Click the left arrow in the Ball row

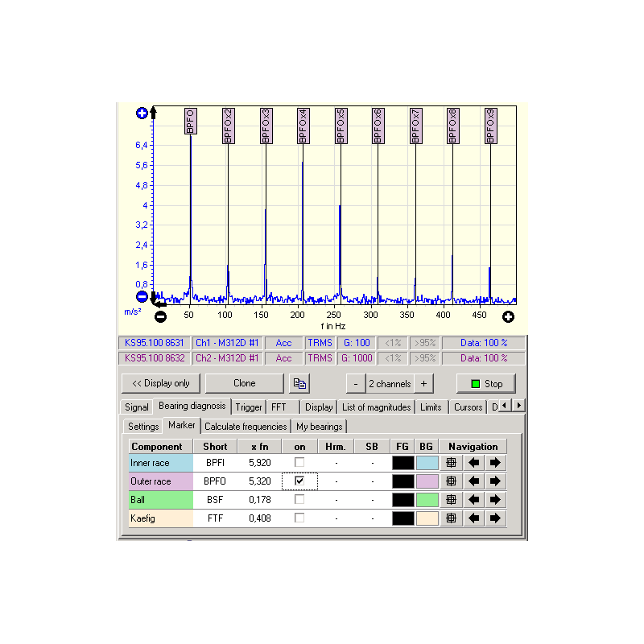click(x=473, y=500)
